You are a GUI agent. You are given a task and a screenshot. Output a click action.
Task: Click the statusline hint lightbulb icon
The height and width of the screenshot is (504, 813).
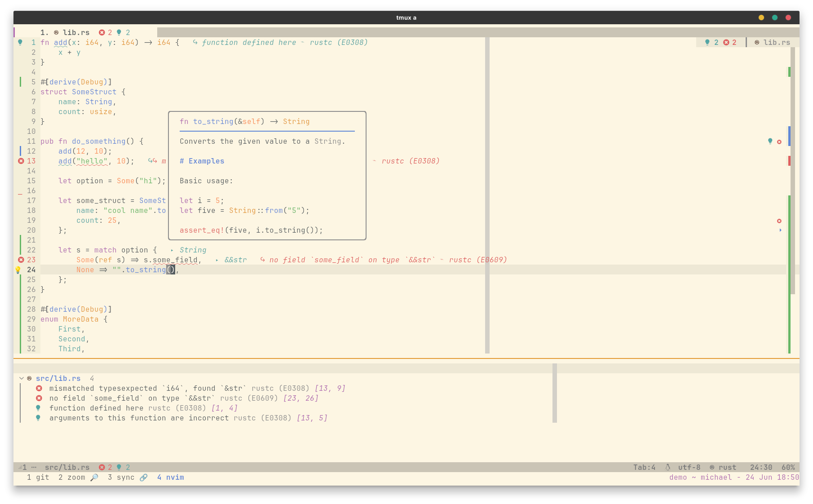coord(119,467)
